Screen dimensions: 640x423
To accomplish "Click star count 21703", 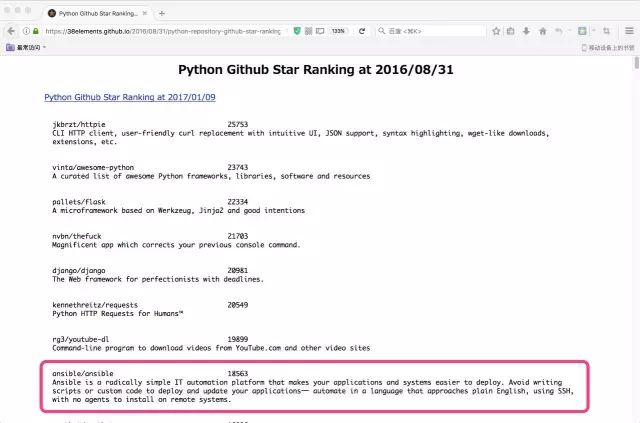I will point(238,236).
